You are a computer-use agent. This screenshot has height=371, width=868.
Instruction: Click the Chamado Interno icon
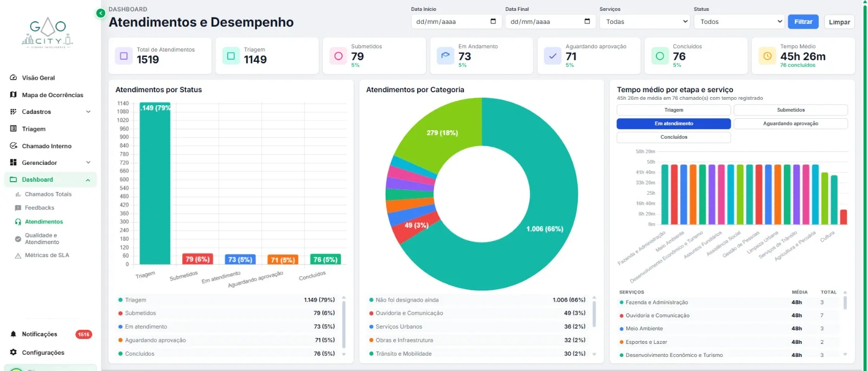[x=14, y=145]
